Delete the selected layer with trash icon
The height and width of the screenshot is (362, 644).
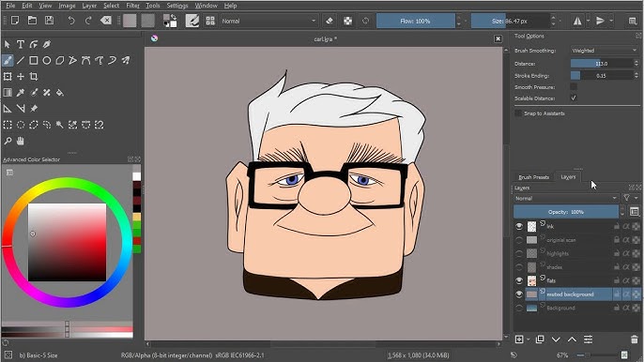tap(635, 339)
